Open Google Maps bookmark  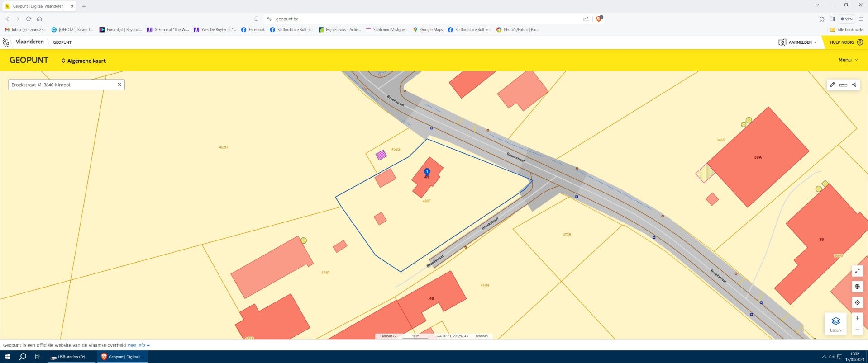(428, 30)
